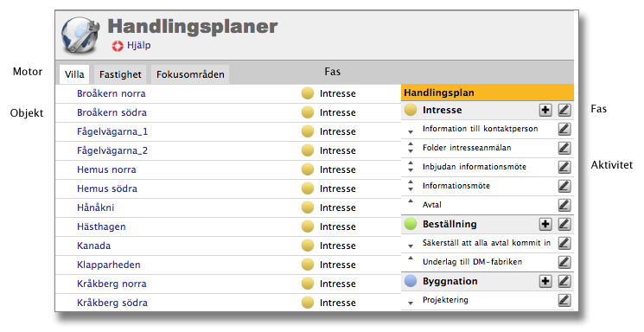Click the yellow phase dot for Hästhagen
Screen dimensions: 644x332
click(308, 227)
